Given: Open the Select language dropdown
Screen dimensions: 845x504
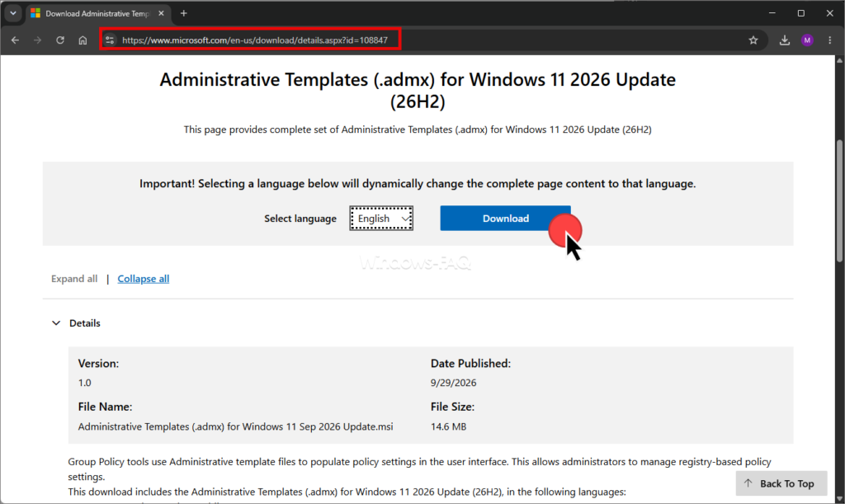Looking at the screenshot, I should pyautogui.click(x=381, y=218).
